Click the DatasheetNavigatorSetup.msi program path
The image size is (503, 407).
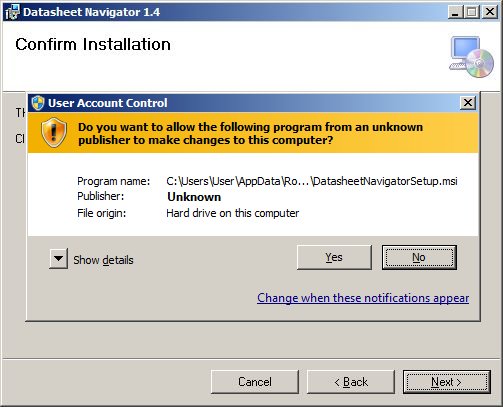point(312,181)
